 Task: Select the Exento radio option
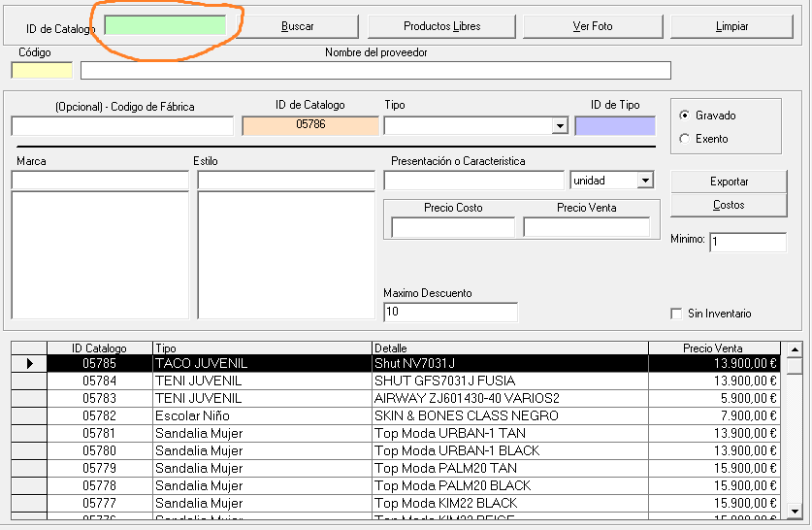coord(686,139)
